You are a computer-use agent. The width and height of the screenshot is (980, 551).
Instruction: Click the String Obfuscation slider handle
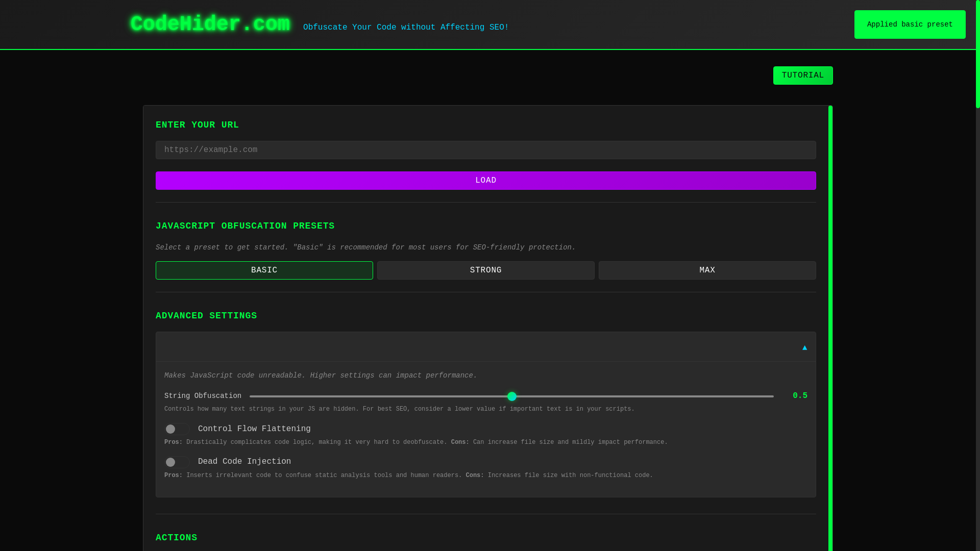click(512, 396)
